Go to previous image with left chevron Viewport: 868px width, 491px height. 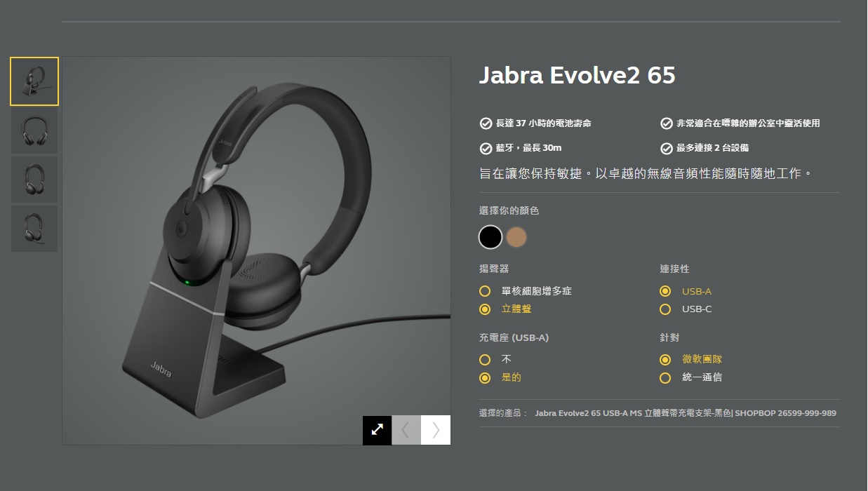click(406, 430)
